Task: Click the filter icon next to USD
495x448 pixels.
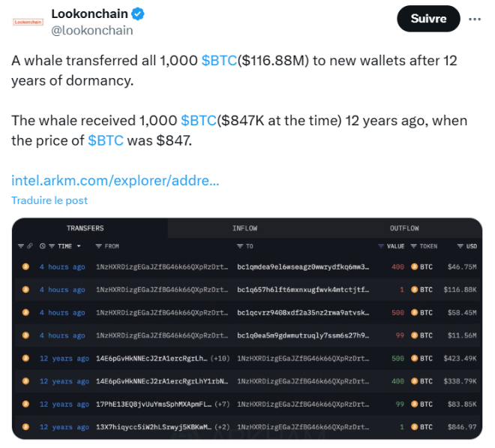Action: 460,246
